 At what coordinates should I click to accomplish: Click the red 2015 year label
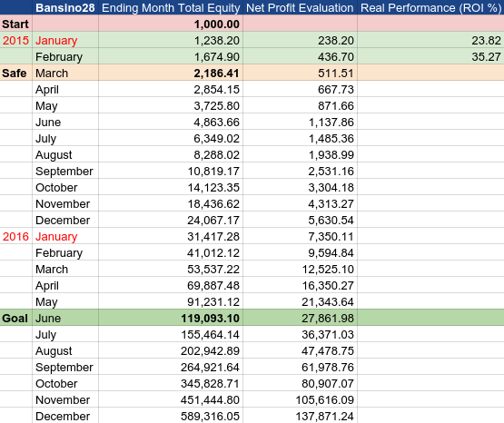coord(15,41)
